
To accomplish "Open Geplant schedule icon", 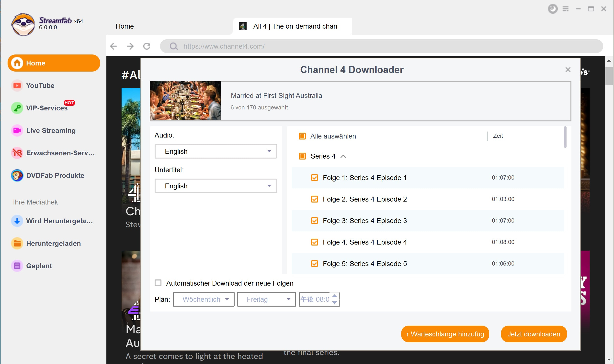I will [x=17, y=266].
